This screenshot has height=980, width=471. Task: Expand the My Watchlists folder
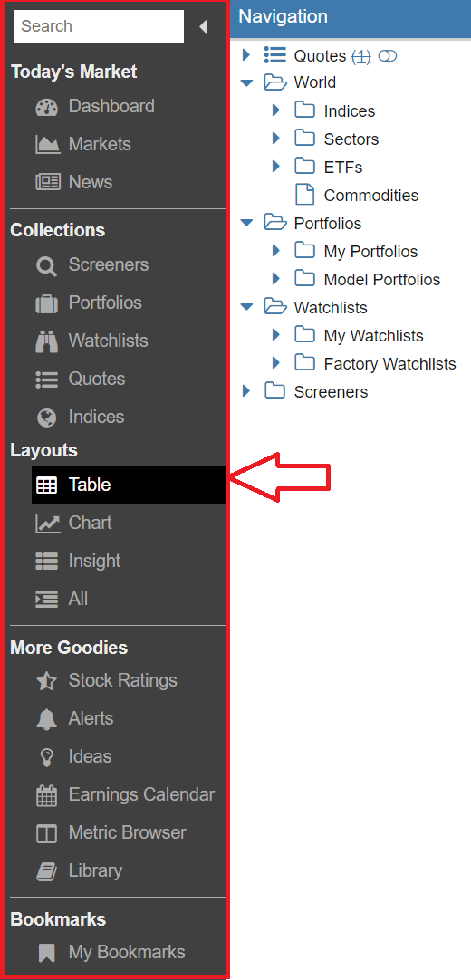pyautogui.click(x=276, y=335)
